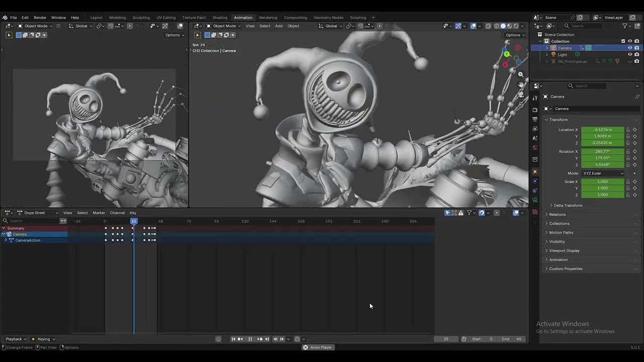
Task: Open the Physics properties tab icon
Action: click(535, 181)
